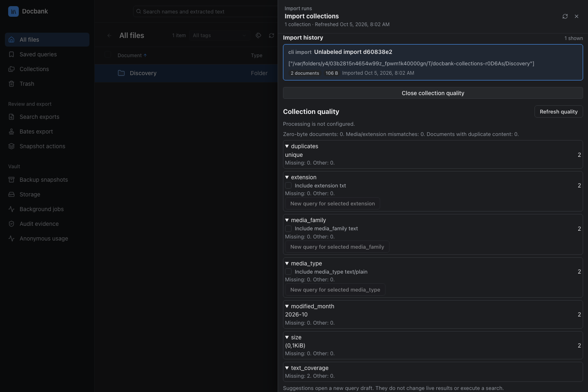The width and height of the screenshot is (588, 392).
Task: Open Storage drive icon
Action: (x=11, y=194)
